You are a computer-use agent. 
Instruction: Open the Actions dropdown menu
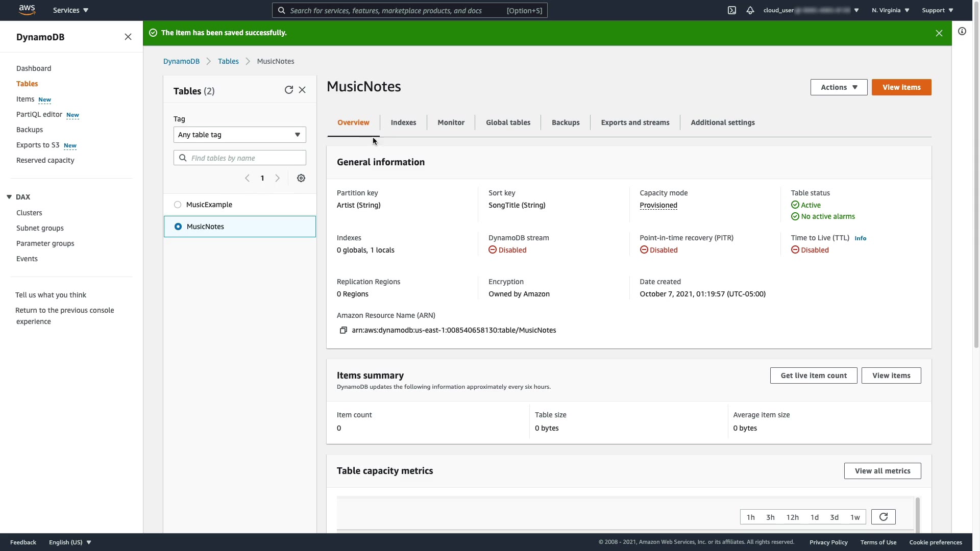click(x=838, y=87)
